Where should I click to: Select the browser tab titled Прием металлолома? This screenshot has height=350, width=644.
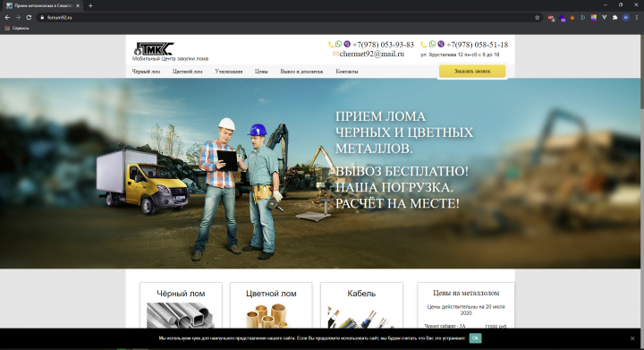tap(43, 5)
